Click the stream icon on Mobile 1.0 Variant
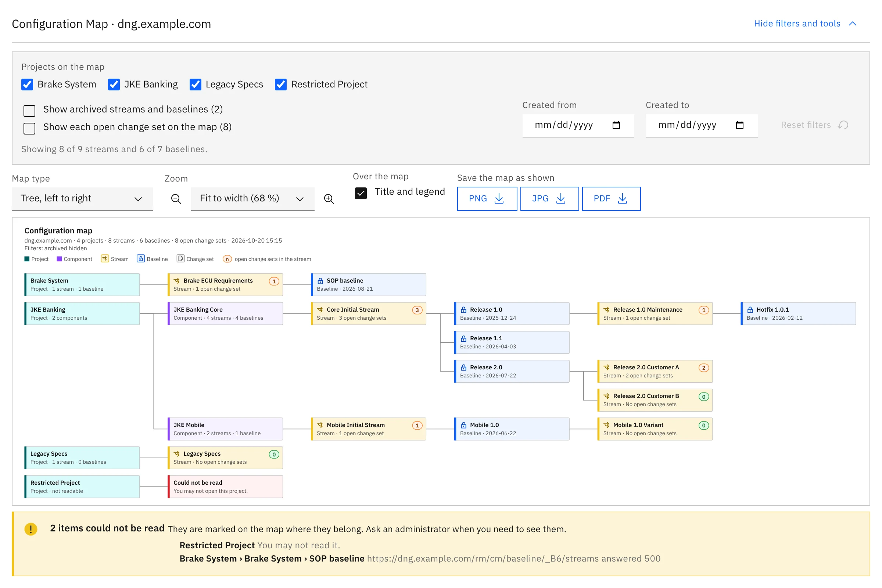This screenshot has width=882, height=588. coord(606,425)
